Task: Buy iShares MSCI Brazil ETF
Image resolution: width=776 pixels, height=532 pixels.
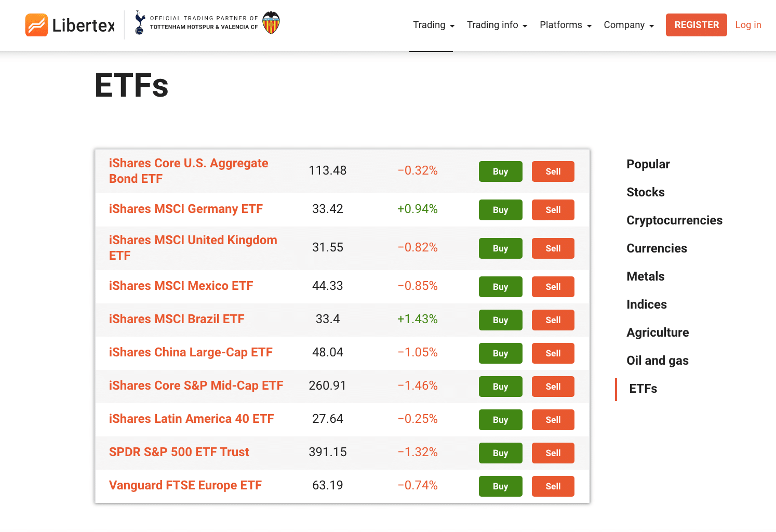Action: pyautogui.click(x=500, y=320)
